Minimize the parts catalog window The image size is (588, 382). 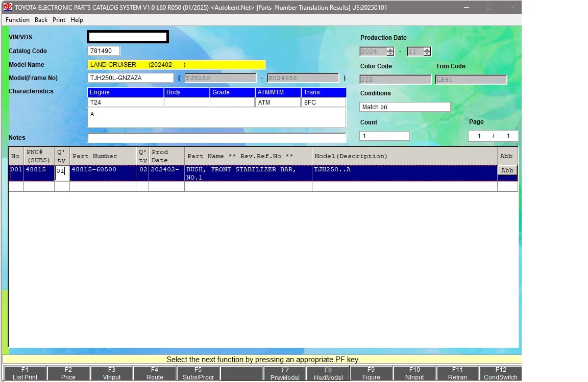click(467, 7)
